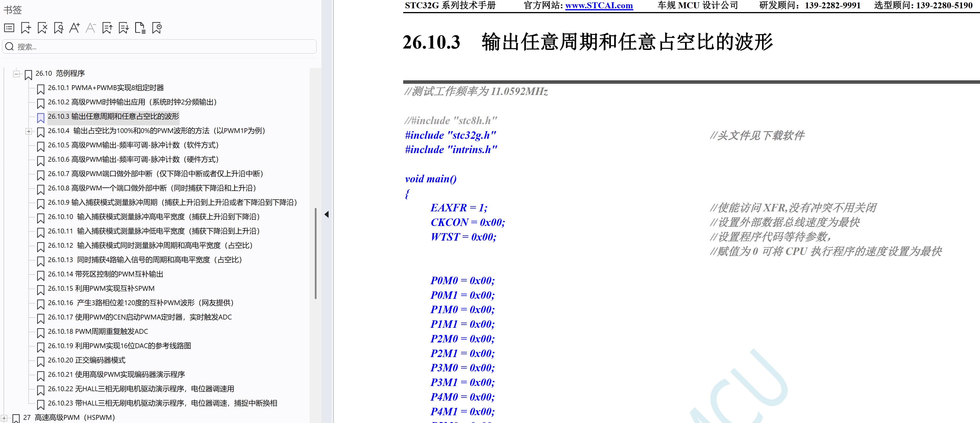Image resolution: width=980 pixels, height=423 pixels.
Task: Click highlighted bookmark icon beside 26.10.3 entry
Action: tap(41, 118)
